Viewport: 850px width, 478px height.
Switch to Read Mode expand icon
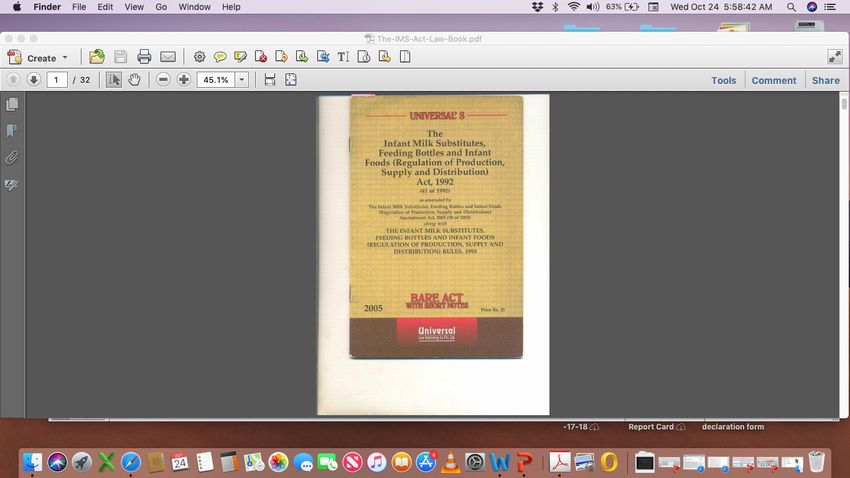[x=835, y=56]
